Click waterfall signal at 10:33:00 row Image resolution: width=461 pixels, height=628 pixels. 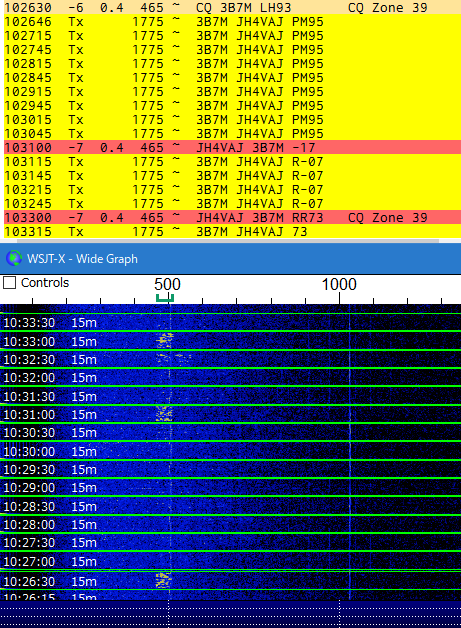(164, 340)
